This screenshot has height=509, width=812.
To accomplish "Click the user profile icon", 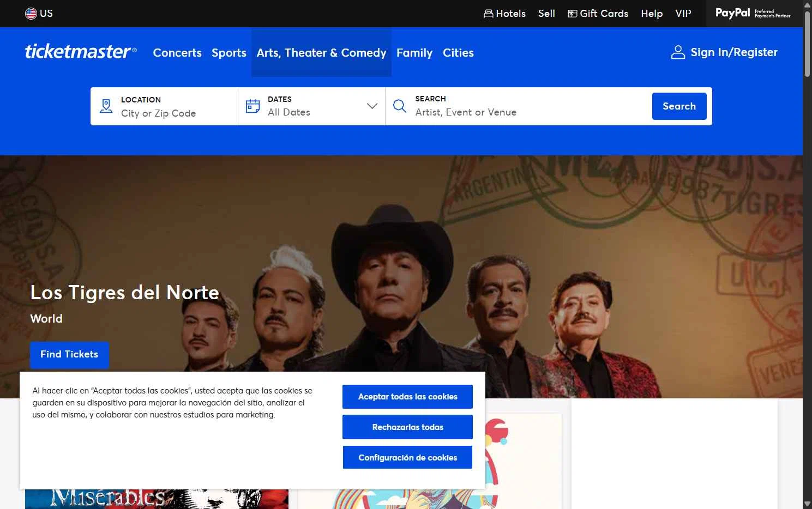I will click(x=678, y=52).
